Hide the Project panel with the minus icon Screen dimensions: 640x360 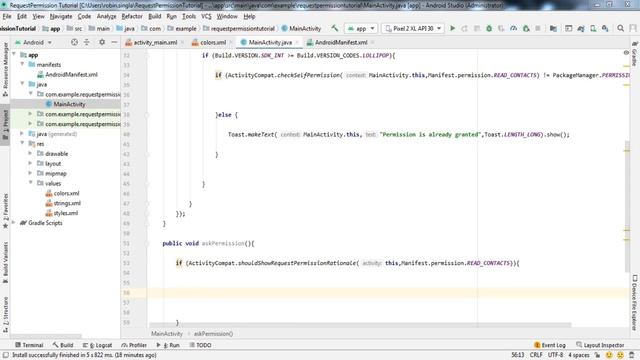(x=114, y=42)
